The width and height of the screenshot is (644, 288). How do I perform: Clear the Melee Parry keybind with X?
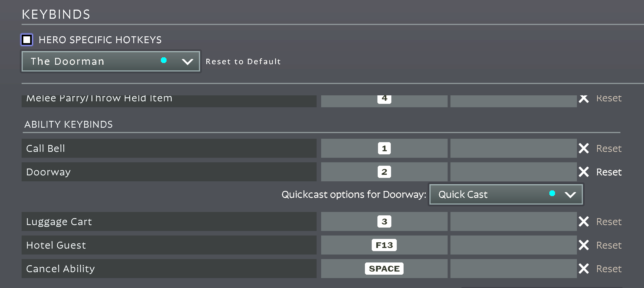583,99
